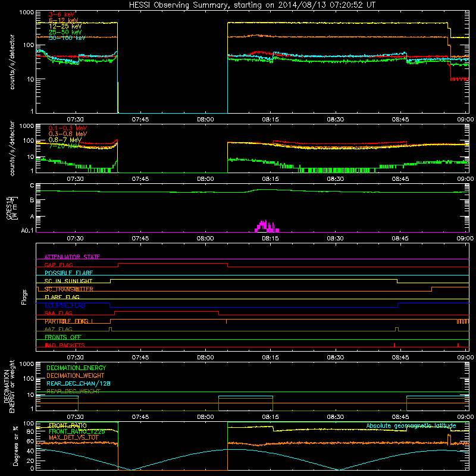Select the Absolute geomagnetic latitude label
This screenshot has width=476, height=476.
coord(411,426)
